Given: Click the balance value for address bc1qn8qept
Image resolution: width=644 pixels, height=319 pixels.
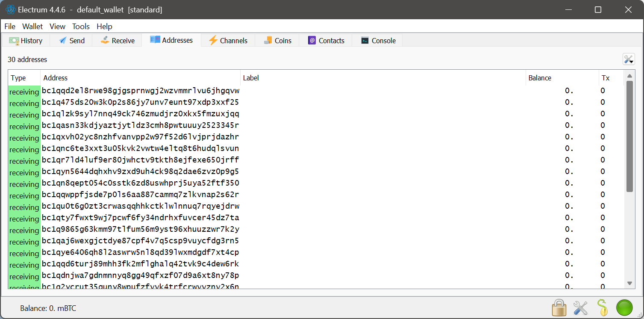Looking at the screenshot, I should [569, 183].
